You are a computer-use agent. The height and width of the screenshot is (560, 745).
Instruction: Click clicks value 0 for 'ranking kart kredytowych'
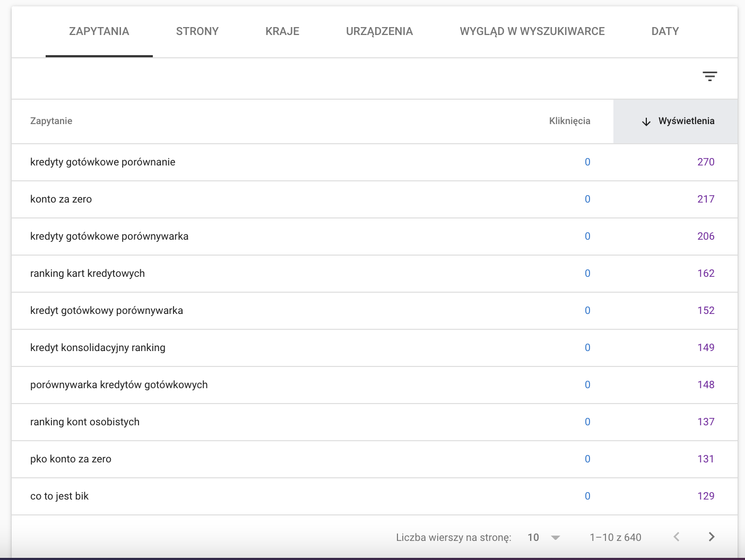tap(587, 273)
